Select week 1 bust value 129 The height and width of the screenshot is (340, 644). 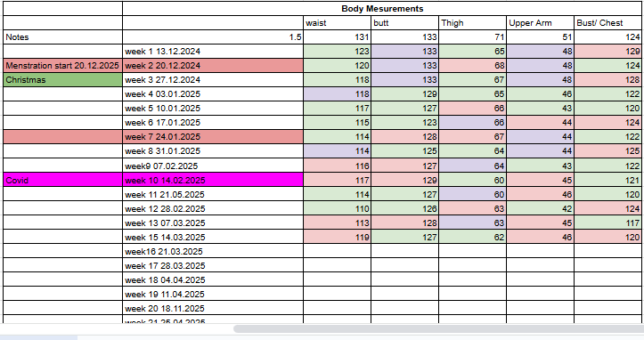pos(608,52)
